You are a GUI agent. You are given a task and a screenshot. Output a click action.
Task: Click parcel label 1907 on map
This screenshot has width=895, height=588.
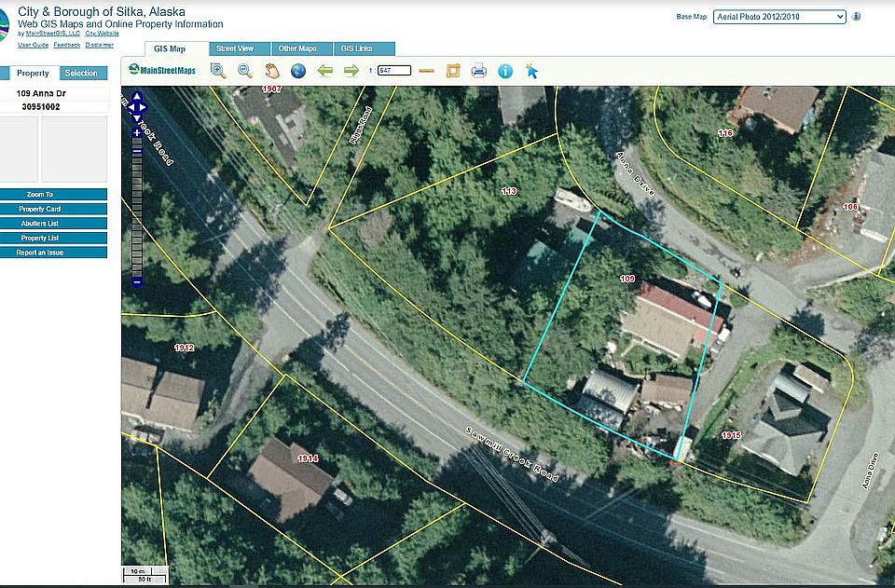point(272,89)
